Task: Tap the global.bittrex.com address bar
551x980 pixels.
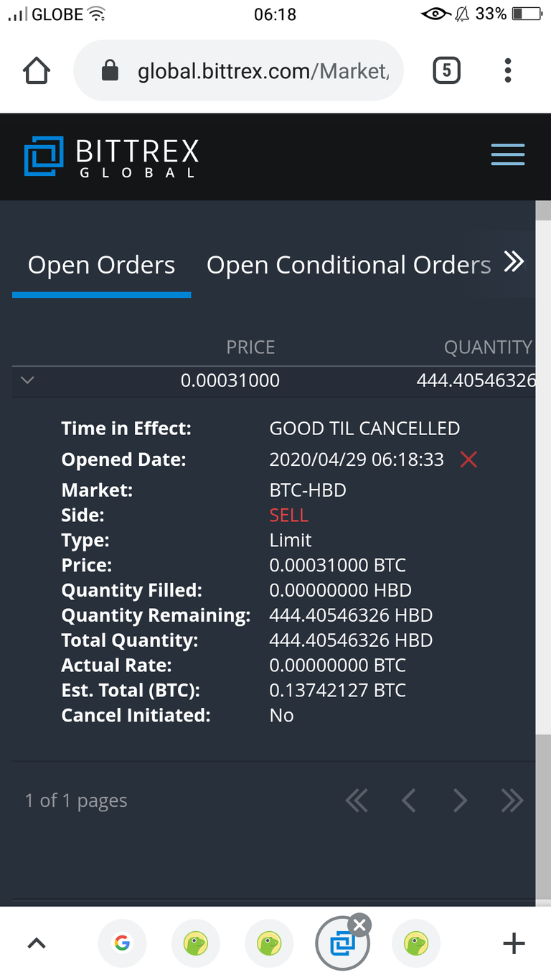Action: click(x=239, y=70)
